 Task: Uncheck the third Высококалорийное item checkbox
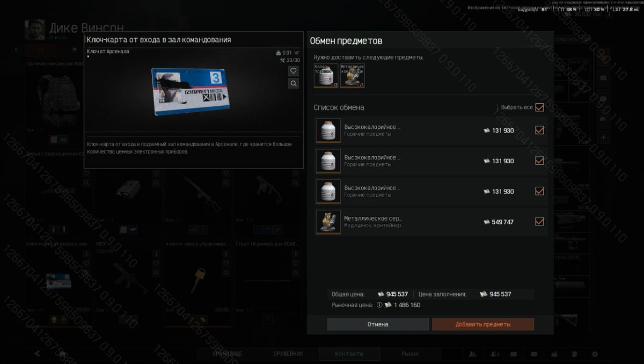(540, 191)
